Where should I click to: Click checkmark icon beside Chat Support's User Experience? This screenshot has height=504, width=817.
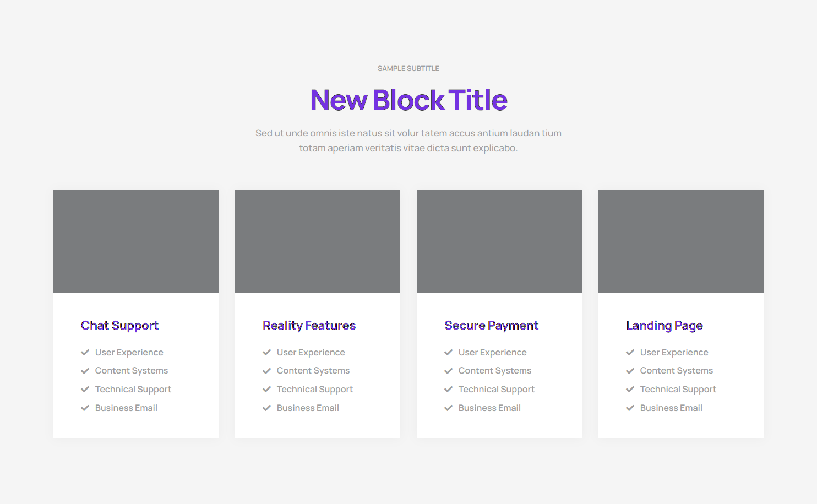[85, 353]
